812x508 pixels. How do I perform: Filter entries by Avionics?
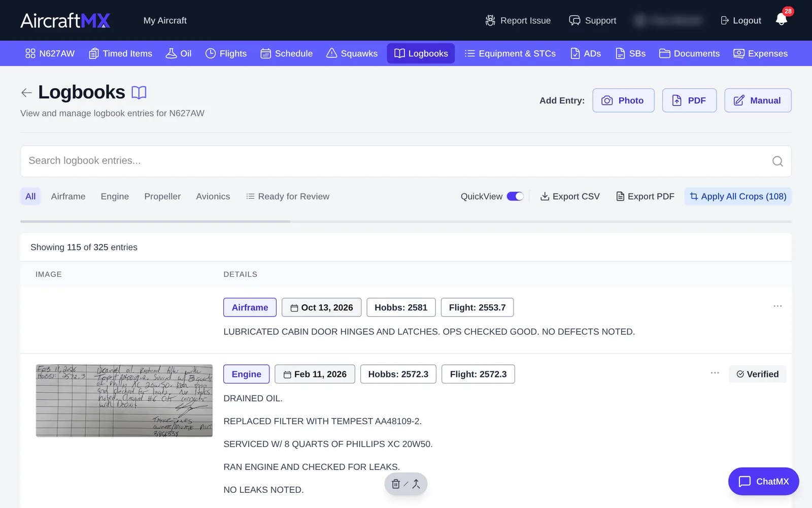(213, 197)
